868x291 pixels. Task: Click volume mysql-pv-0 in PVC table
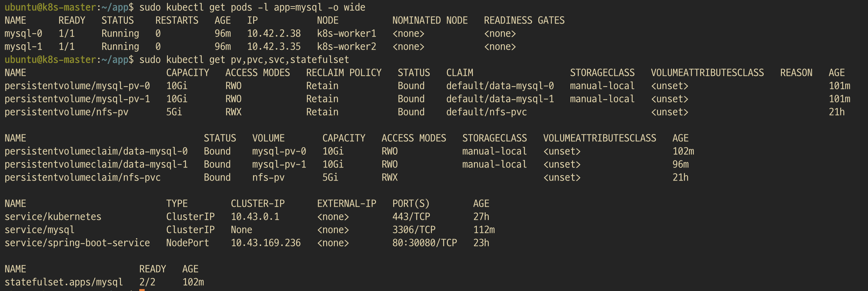(x=279, y=151)
